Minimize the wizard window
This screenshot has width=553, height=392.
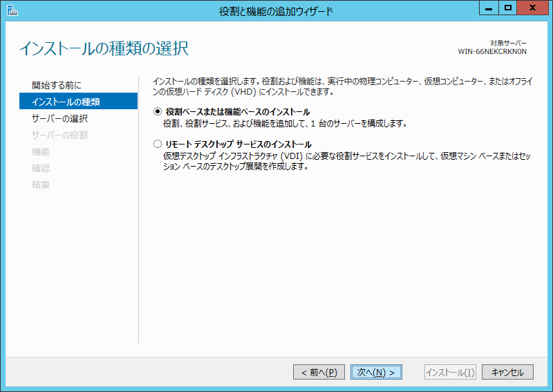coord(490,8)
